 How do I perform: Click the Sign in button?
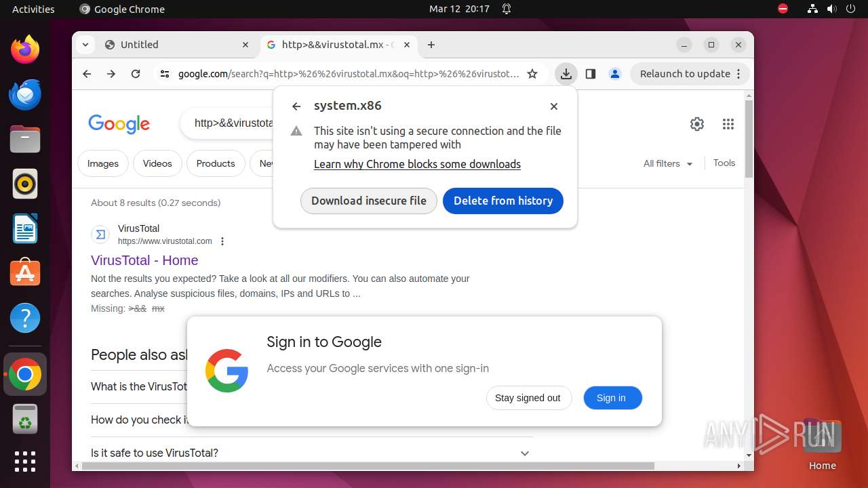click(612, 398)
